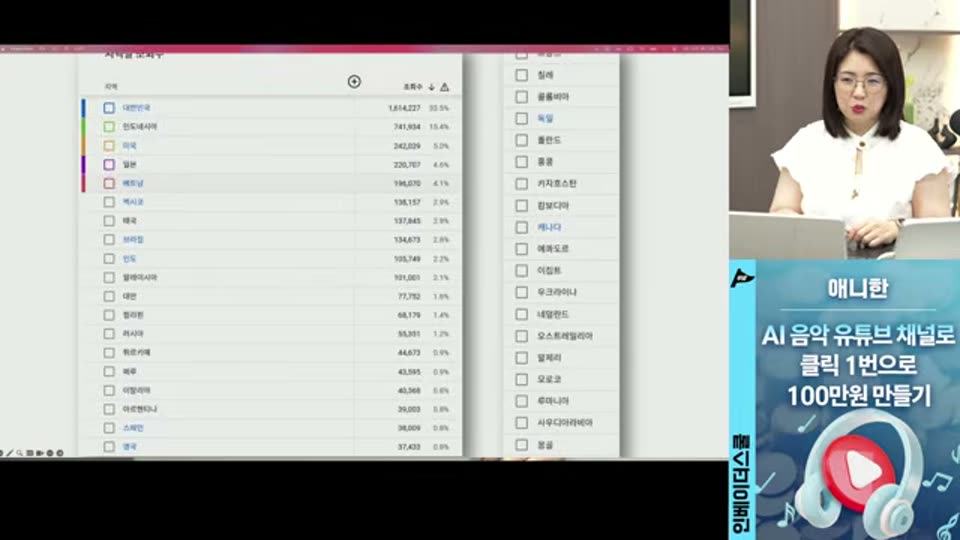Open the 인도 country link

[x=129, y=259]
